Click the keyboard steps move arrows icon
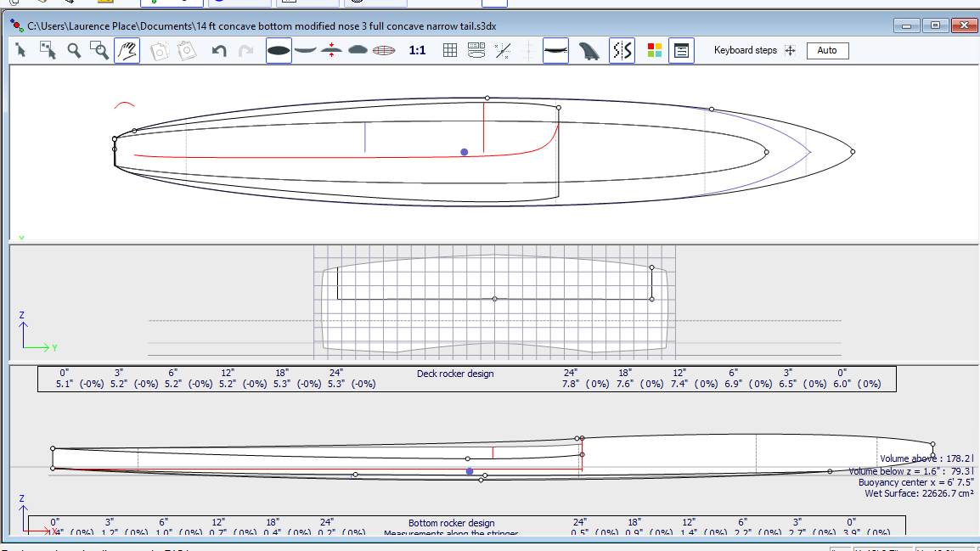Image resolution: width=980 pixels, height=551 pixels. coord(790,51)
